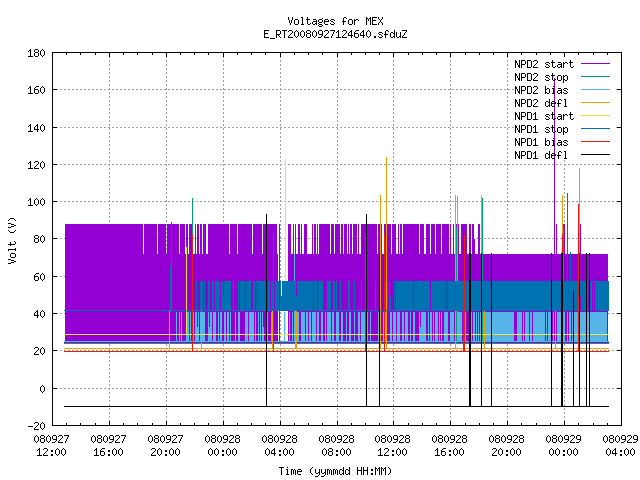Screen dimensions: 640x480
Task: Click the 120 tick on the voltage axis
Action: click(36, 165)
